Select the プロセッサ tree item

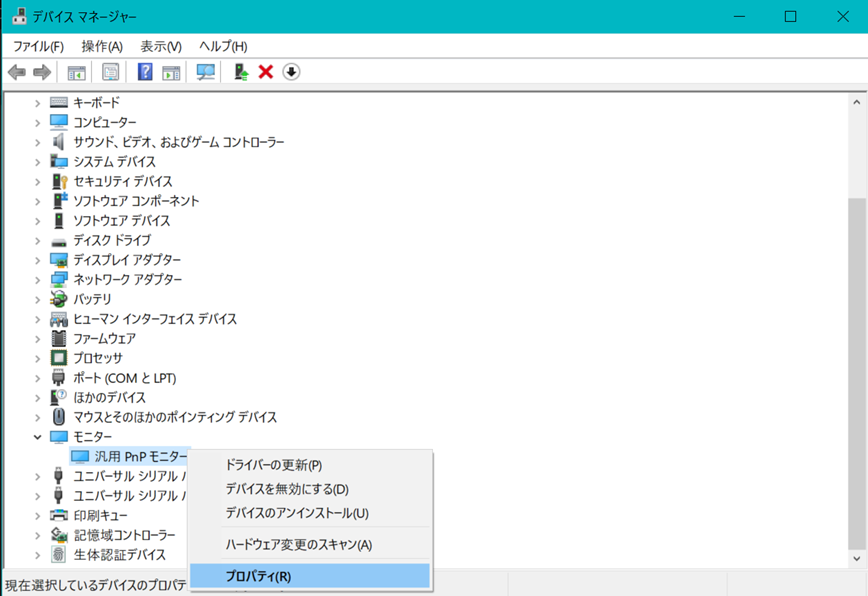[x=98, y=358]
